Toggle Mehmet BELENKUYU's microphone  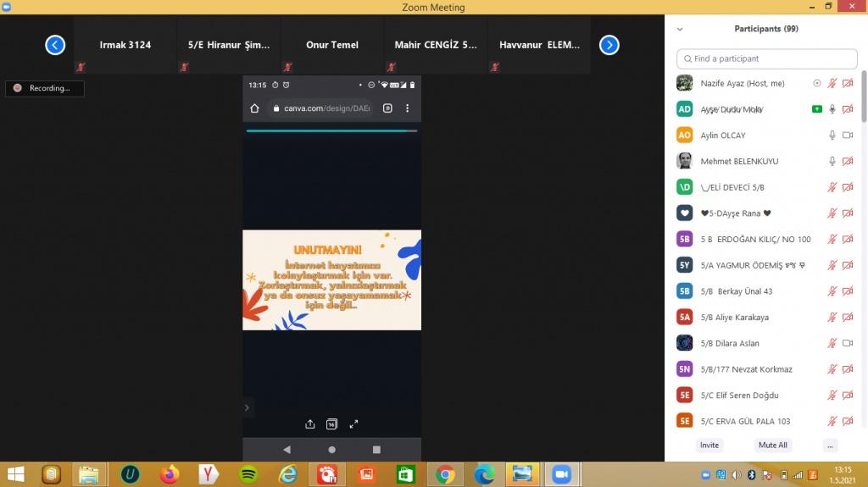point(832,161)
